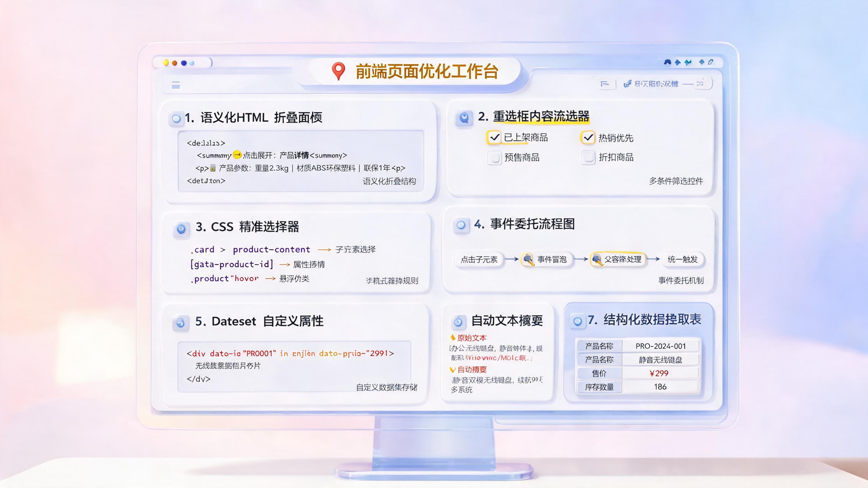
Task: Click the 原始文本 heading
Action: (472, 338)
